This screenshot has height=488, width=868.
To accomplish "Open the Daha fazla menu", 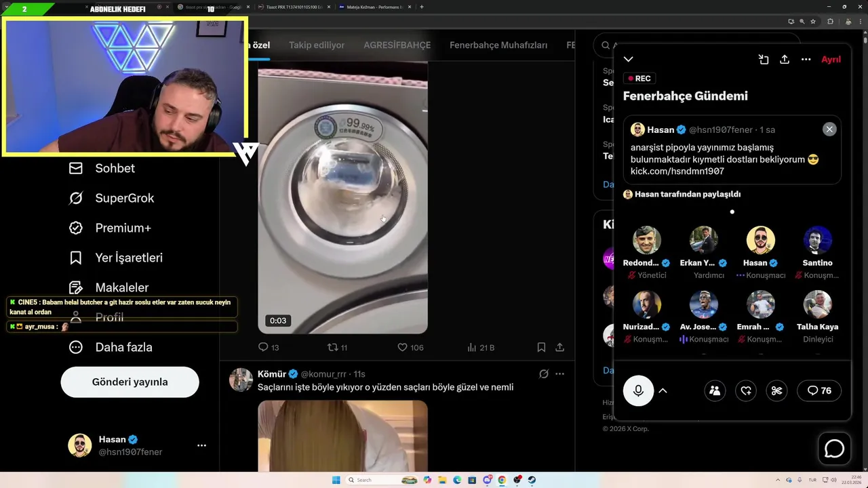I will click(111, 347).
